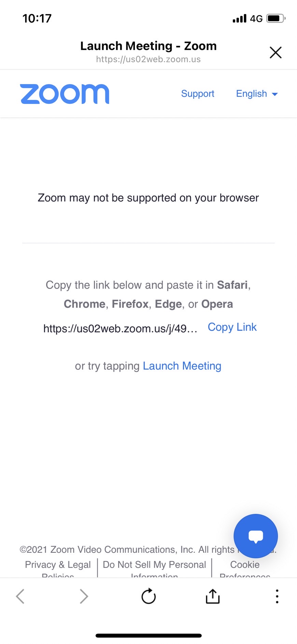Open Cookie Preferences link
This screenshot has width=297, height=644.
(x=245, y=568)
